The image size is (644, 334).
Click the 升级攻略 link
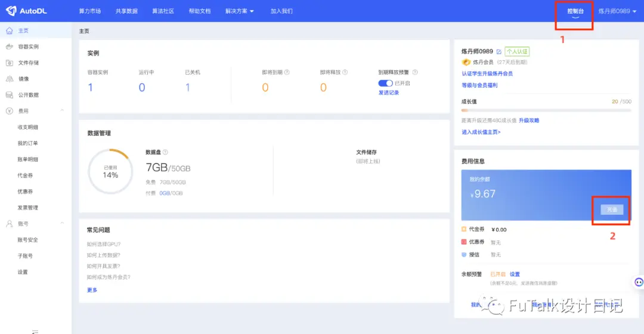528,120
